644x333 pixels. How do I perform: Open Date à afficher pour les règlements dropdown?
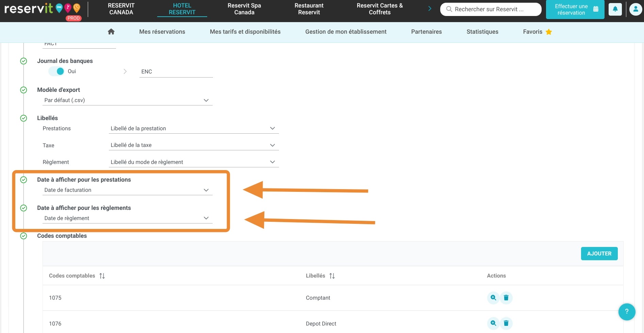pos(128,218)
